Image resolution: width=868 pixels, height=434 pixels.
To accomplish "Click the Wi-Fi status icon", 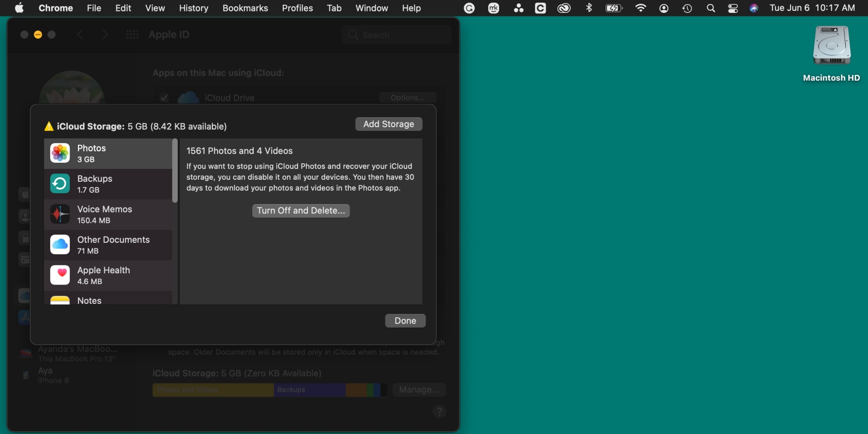I will [641, 8].
